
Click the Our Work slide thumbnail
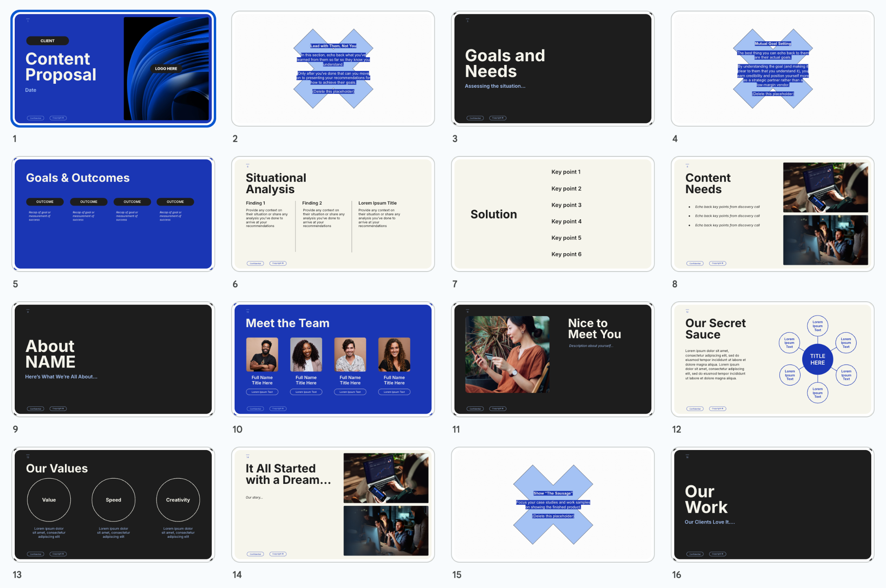pyautogui.click(x=772, y=505)
